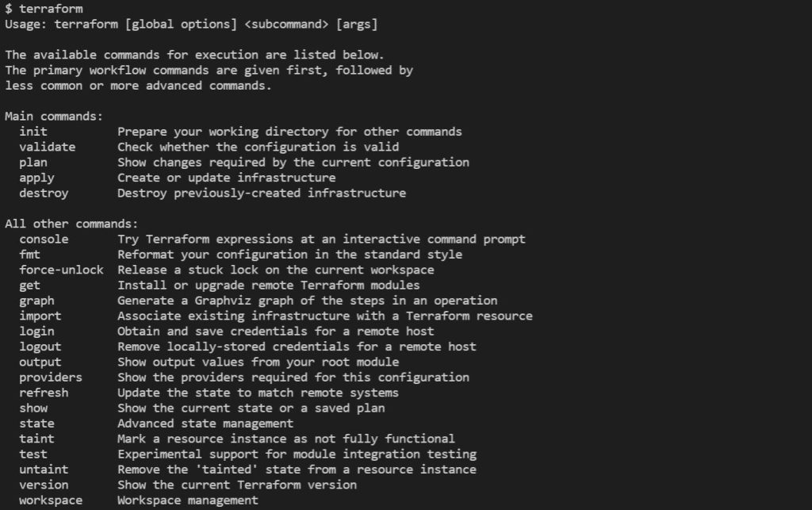Click the 'All other commands:' heading

[x=71, y=224]
